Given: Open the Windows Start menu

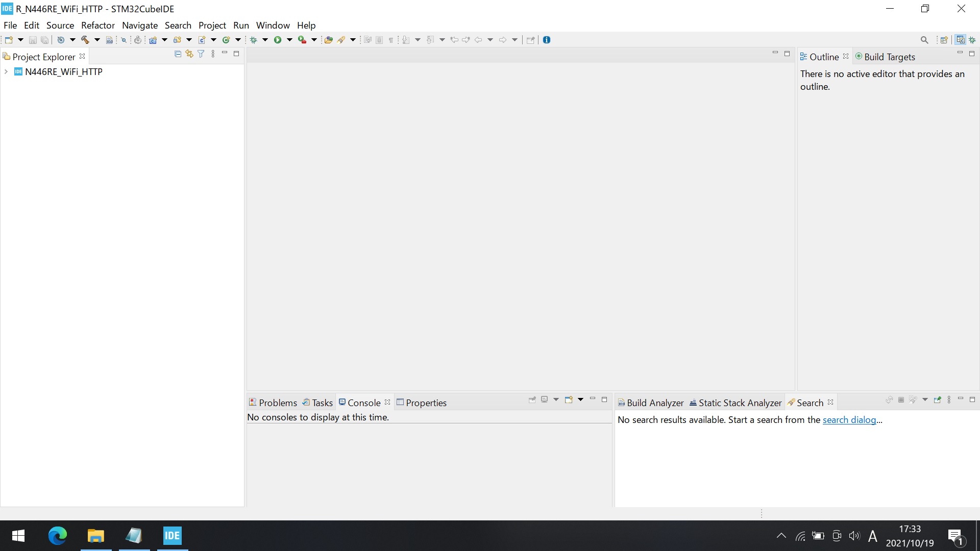Looking at the screenshot, I should pyautogui.click(x=18, y=536).
